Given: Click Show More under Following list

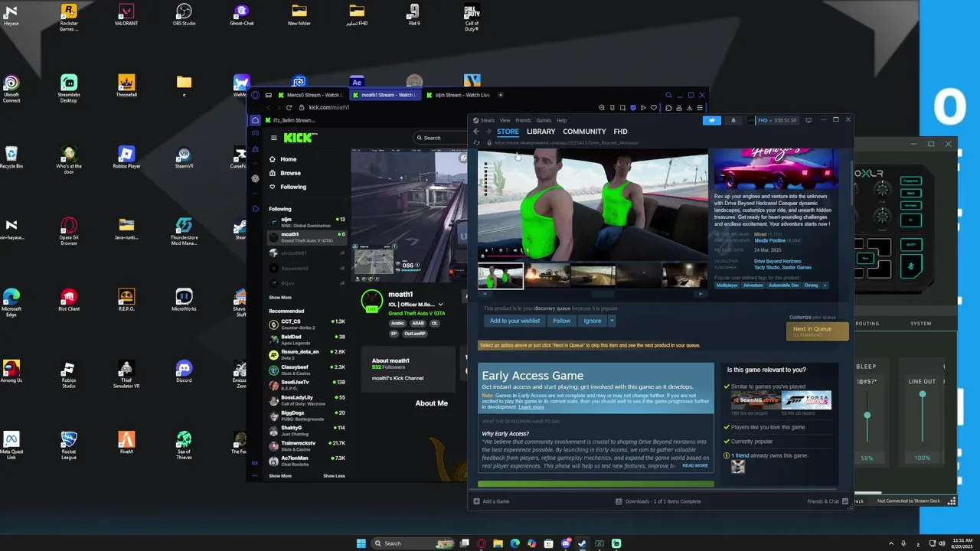Looking at the screenshot, I should tap(280, 298).
